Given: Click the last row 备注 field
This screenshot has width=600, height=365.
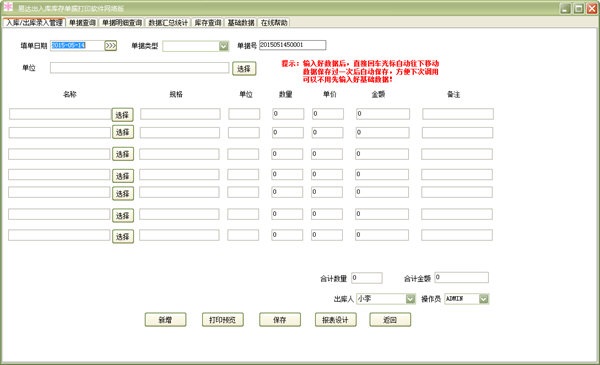Looking at the screenshot, I should click(x=457, y=235).
